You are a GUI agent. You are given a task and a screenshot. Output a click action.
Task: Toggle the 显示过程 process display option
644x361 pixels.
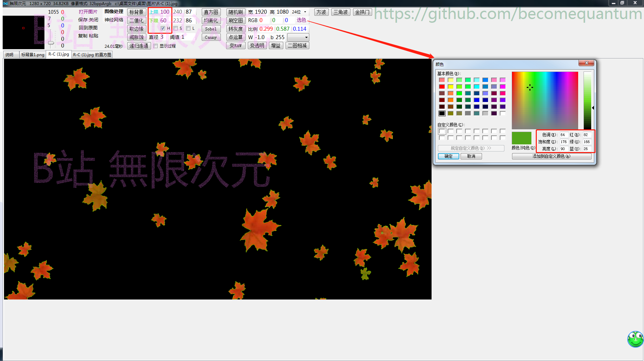pyautogui.click(x=156, y=46)
